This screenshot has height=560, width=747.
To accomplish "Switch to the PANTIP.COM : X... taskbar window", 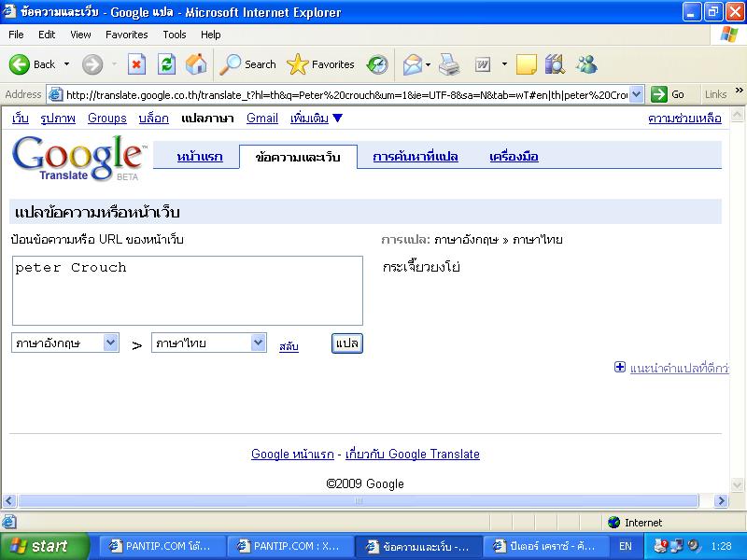I will (x=289, y=546).
